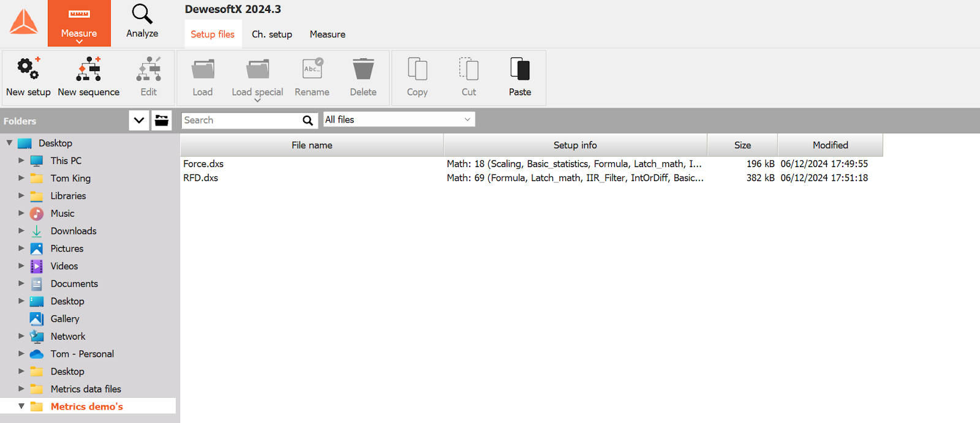Click the 06/12/2024 17:49:55 modified cell

click(824, 164)
